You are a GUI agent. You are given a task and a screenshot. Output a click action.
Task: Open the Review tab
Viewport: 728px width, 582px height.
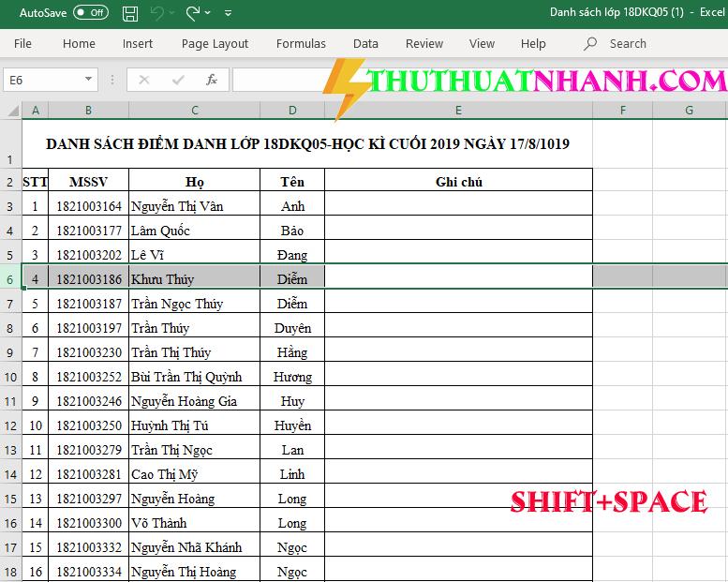tap(424, 44)
